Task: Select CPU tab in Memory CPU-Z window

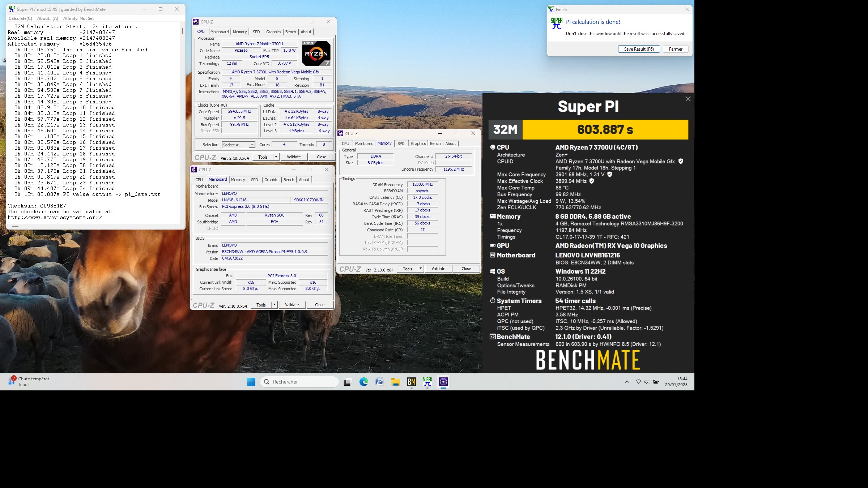Action: (345, 144)
